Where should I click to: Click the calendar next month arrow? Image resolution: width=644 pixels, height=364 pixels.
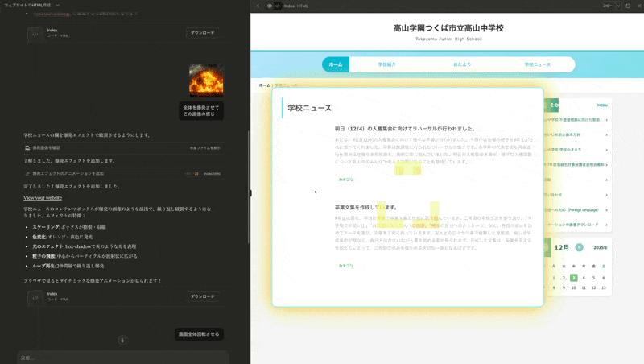coord(579,247)
